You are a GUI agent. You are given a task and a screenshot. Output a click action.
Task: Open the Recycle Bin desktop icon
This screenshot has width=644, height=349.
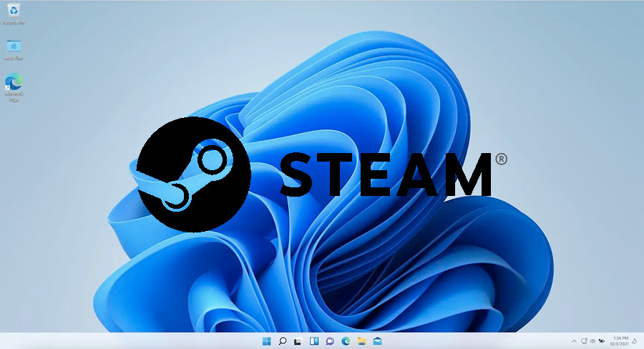coord(14,14)
